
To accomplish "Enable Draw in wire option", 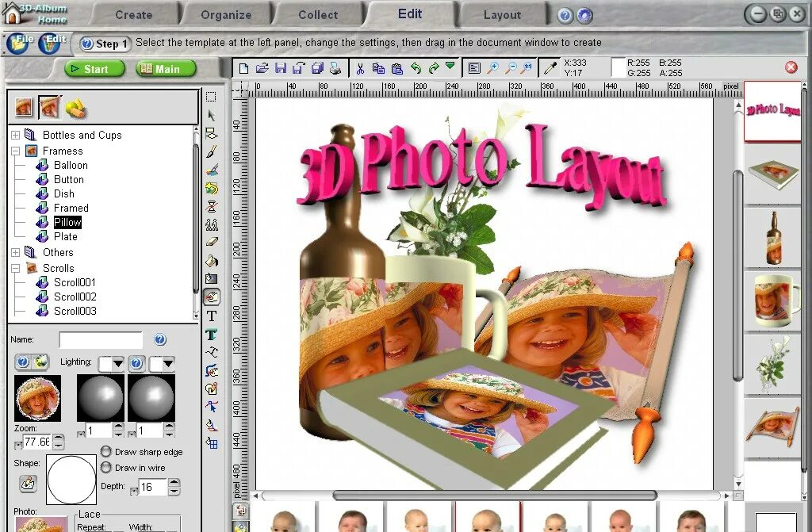I will tap(105, 467).
